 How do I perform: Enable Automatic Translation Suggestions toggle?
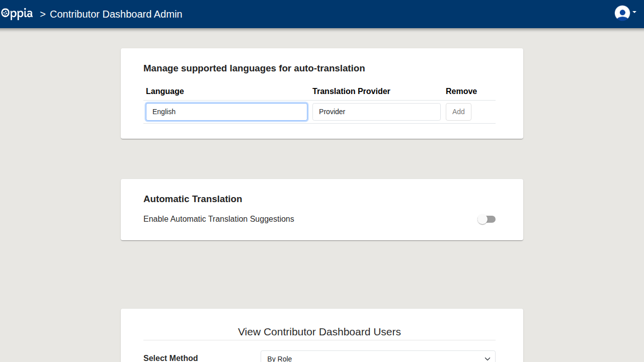click(487, 219)
